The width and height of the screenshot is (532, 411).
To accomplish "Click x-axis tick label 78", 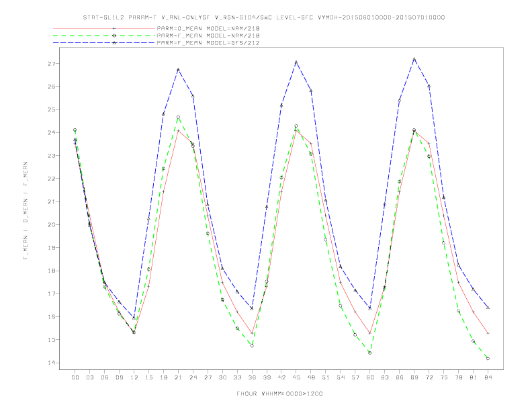I will click(458, 377).
